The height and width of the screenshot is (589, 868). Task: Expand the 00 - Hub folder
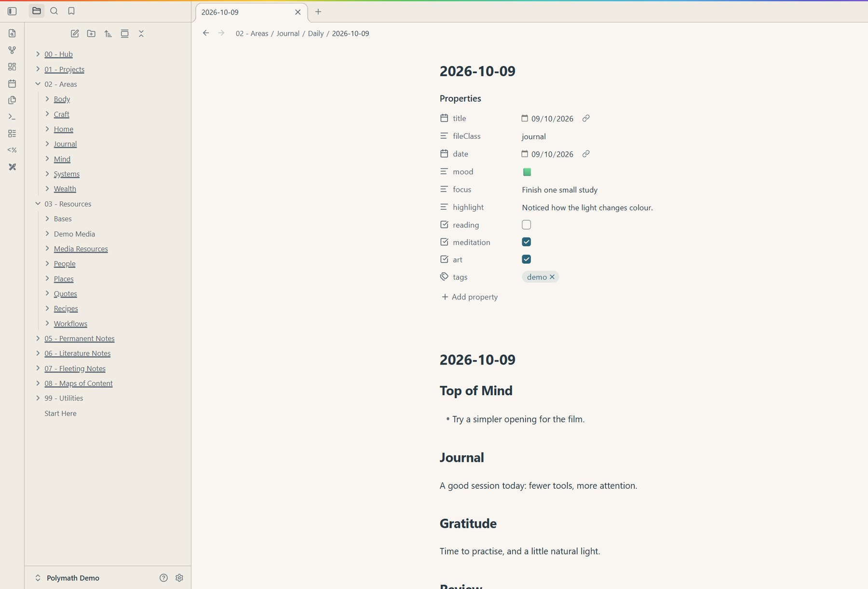pos(38,54)
